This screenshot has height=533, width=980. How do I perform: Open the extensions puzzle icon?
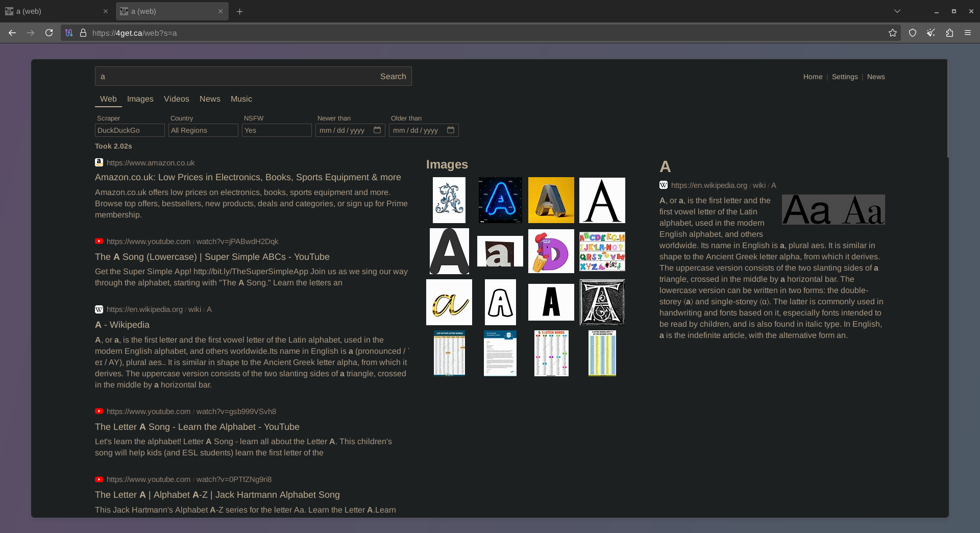(949, 33)
